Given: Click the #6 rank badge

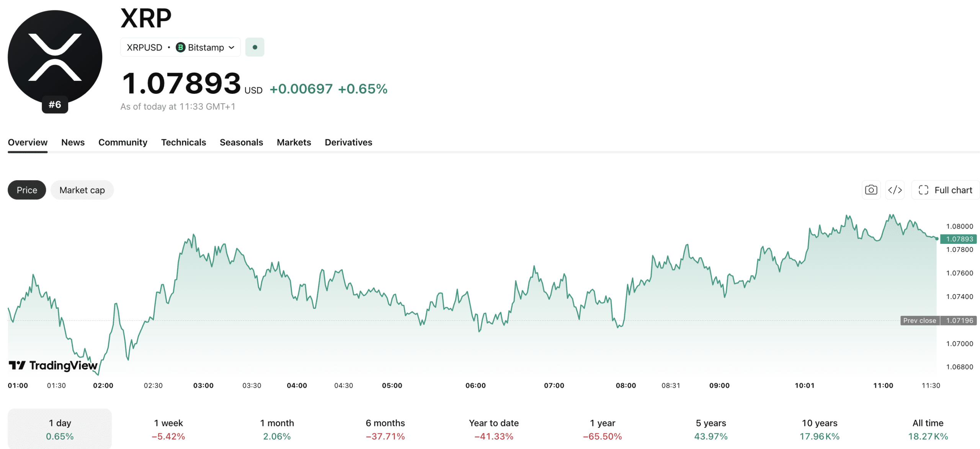Looking at the screenshot, I should [55, 104].
